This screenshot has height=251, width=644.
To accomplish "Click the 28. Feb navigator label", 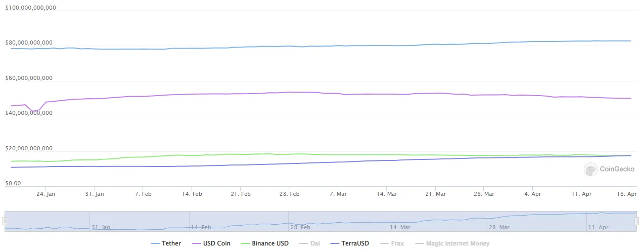I will (301, 228).
